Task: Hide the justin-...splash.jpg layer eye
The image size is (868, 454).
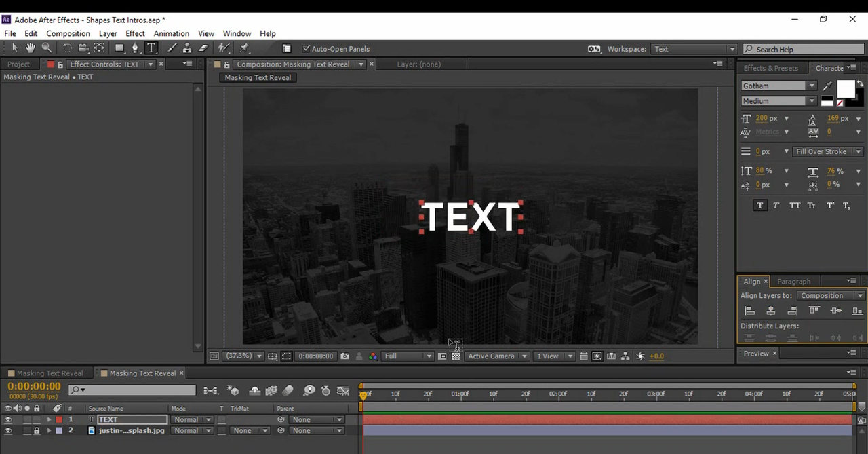Action: point(8,430)
